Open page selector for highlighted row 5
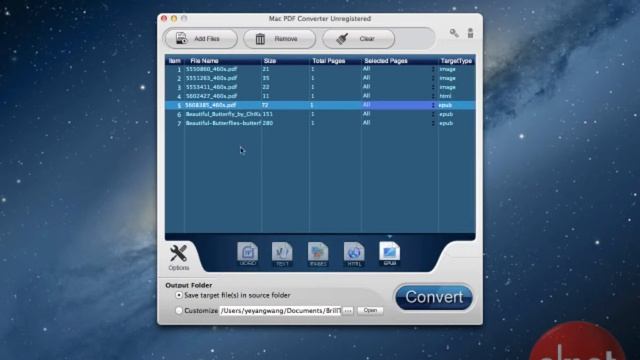Screen dimensions: 640x360 tap(433, 105)
